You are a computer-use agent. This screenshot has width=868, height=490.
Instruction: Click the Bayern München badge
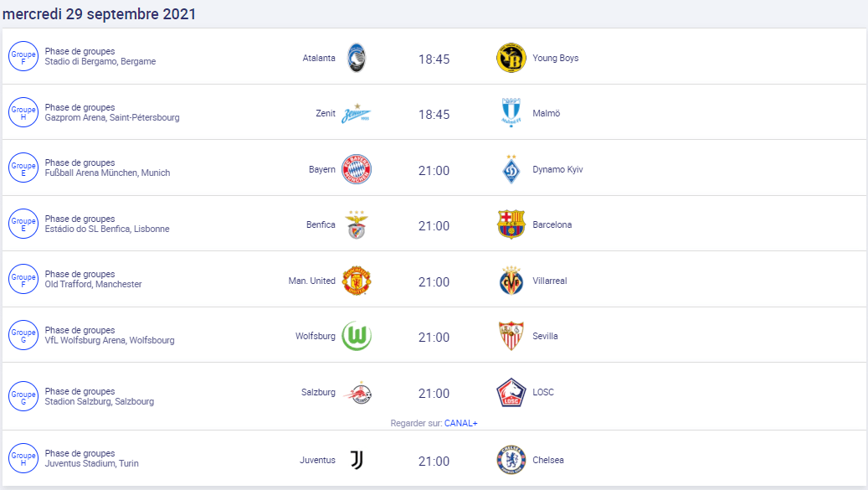coord(357,169)
